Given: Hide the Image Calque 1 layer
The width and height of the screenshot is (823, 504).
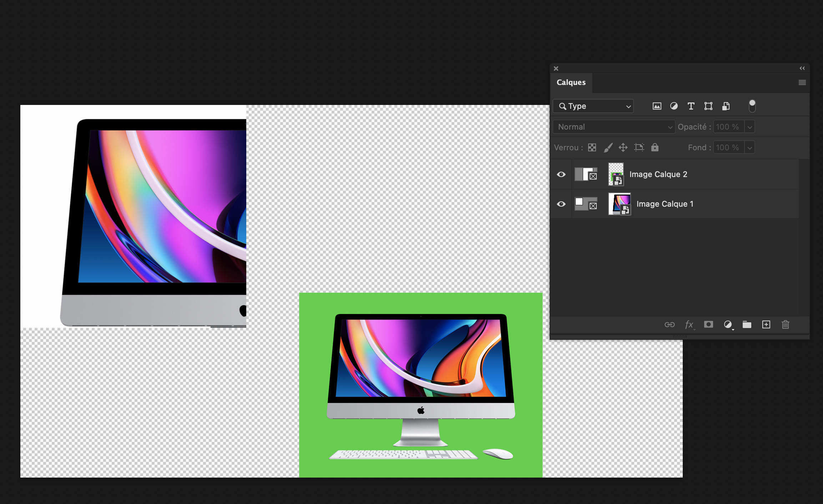Looking at the screenshot, I should 561,204.
